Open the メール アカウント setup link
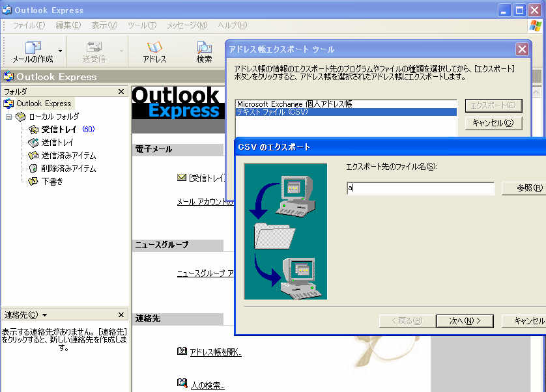 click(x=205, y=202)
